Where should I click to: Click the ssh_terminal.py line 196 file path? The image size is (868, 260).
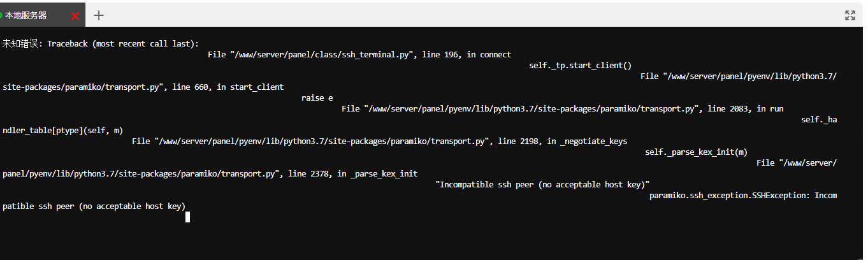coord(359,54)
